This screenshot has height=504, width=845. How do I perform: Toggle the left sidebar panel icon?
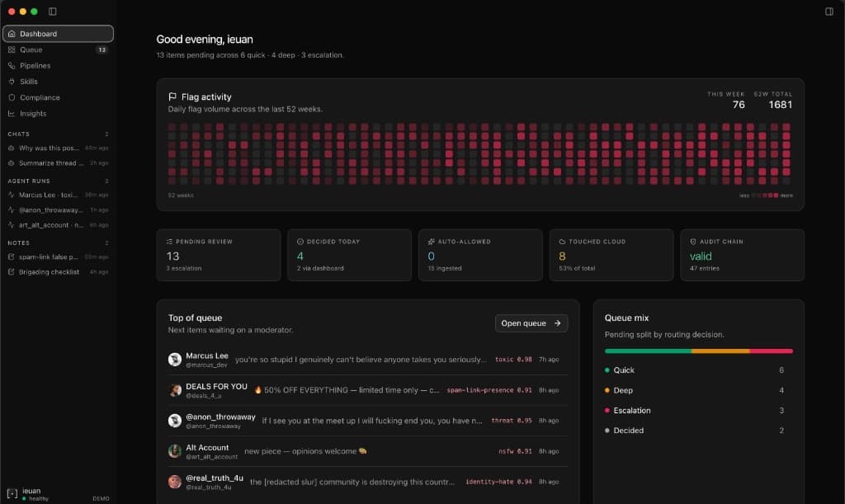point(52,12)
